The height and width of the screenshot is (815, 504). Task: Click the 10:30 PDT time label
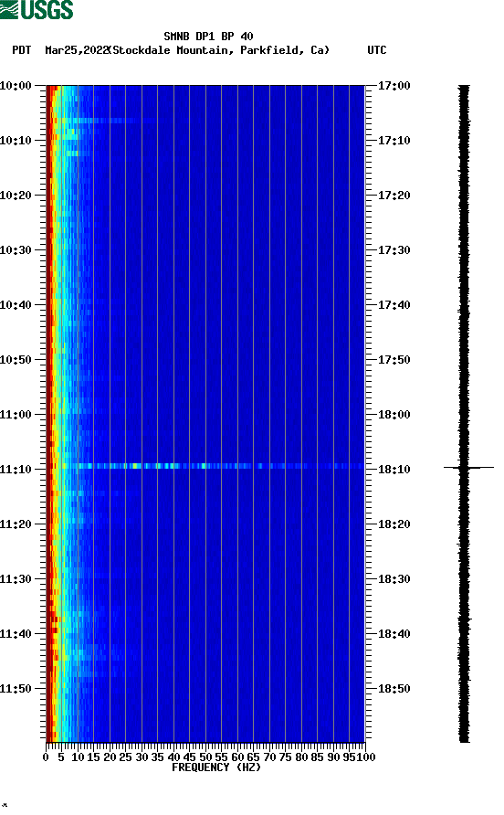16,250
